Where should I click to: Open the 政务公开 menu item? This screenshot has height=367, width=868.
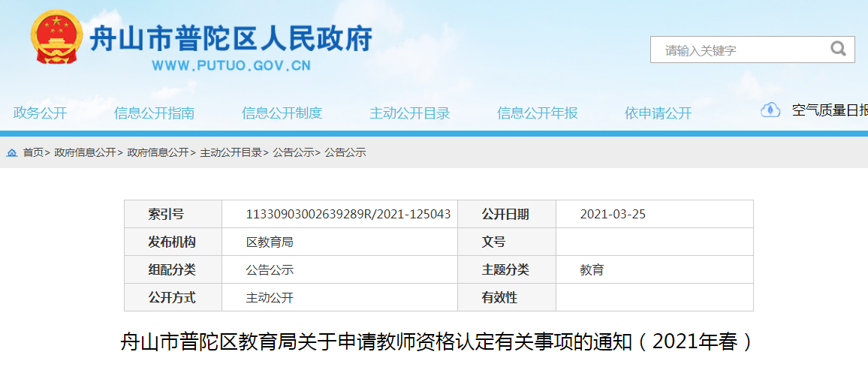40,113
